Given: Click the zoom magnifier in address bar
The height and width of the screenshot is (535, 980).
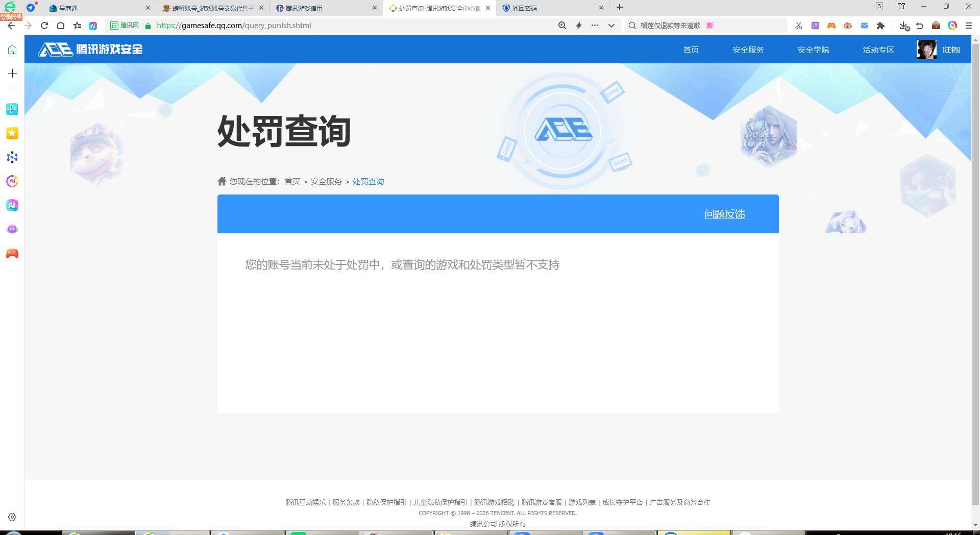Looking at the screenshot, I should click(x=562, y=26).
